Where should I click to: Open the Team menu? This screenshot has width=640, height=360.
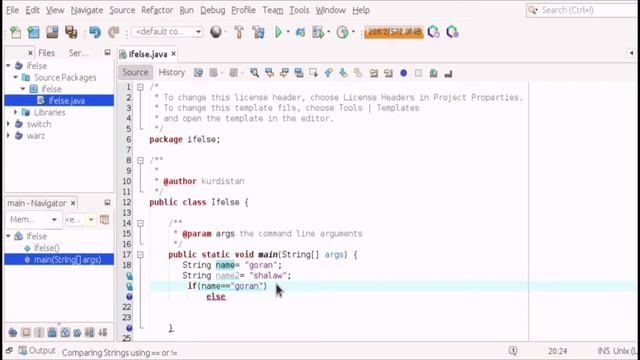[x=273, y=10]
